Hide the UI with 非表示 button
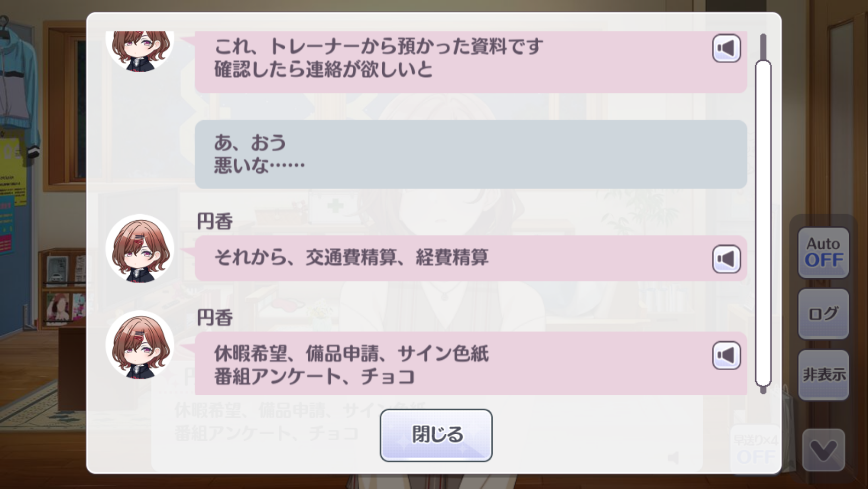The height and width of the screenshot is (489, 868). [823, 375]
